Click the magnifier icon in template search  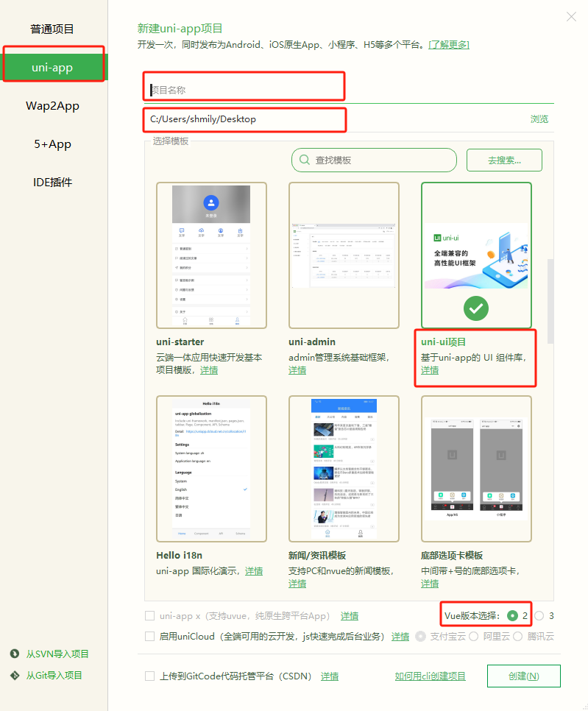(305, 160)
